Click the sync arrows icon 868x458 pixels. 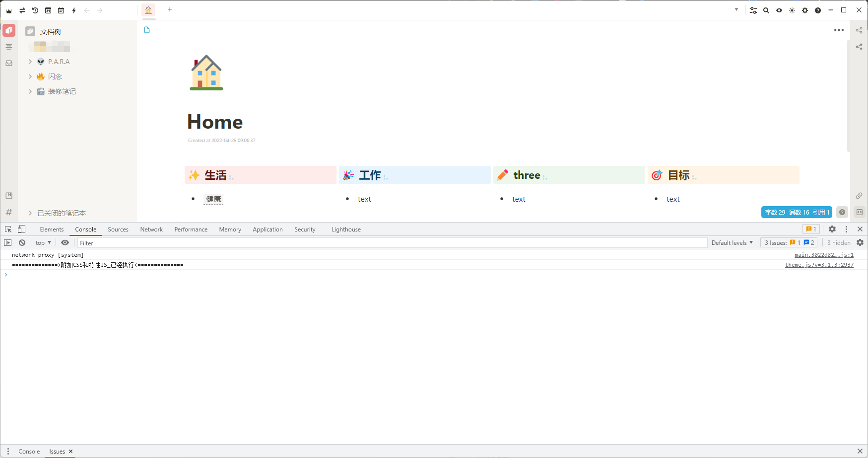click(22, 10)
